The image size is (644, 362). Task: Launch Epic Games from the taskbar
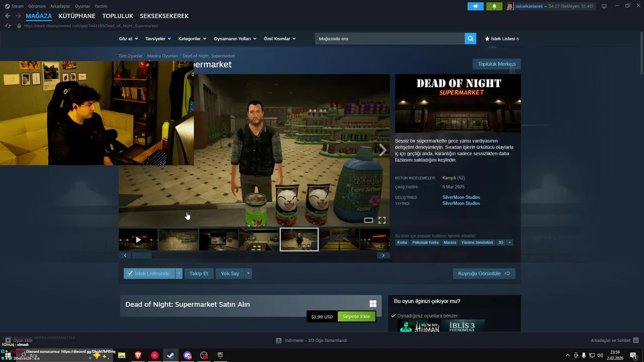click(x=220, y=355)
